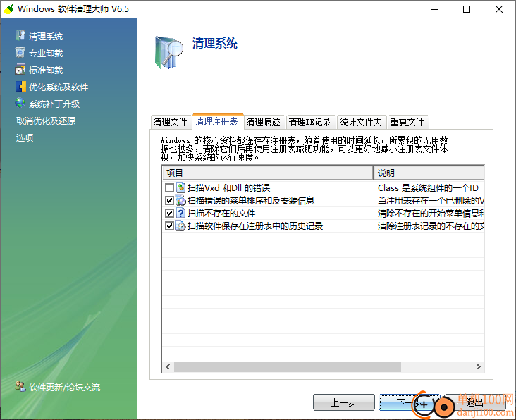Click the 说明 column header
Image resolution: width=516 pixels, height=420 pixels.
(x=429, y=173)
